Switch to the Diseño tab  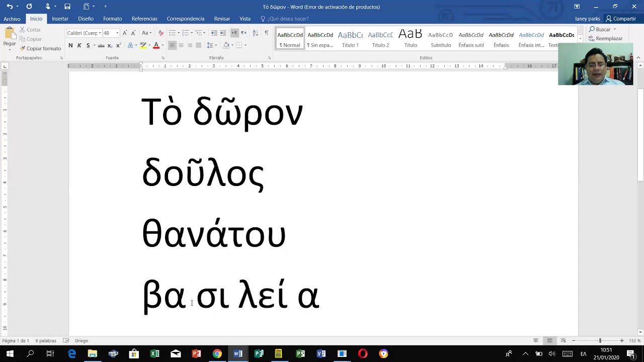pyautogui.click(x=86, y=19)
